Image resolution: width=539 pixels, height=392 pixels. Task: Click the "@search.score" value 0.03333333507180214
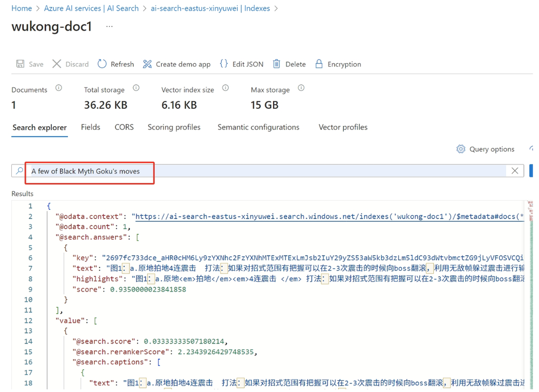184,341
